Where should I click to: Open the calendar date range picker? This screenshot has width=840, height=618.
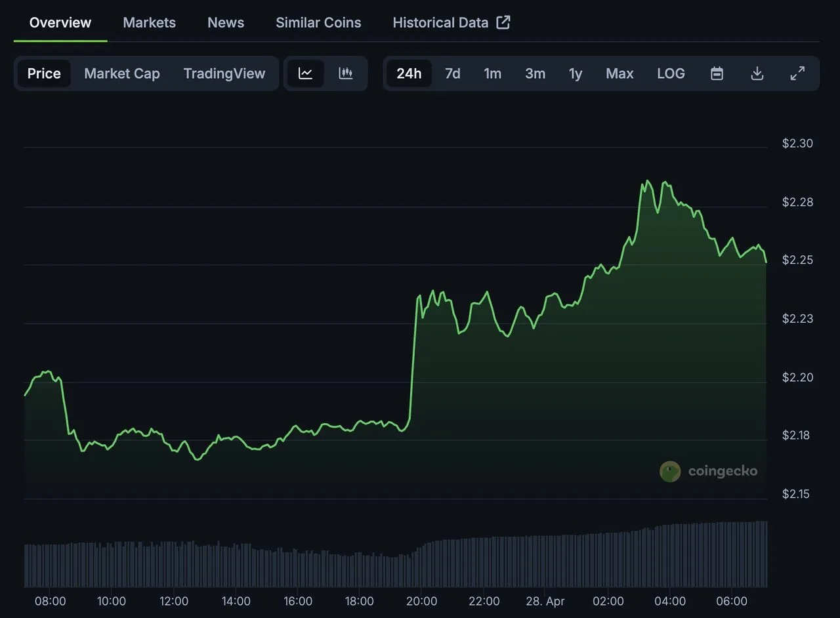[x=717, y=73]
